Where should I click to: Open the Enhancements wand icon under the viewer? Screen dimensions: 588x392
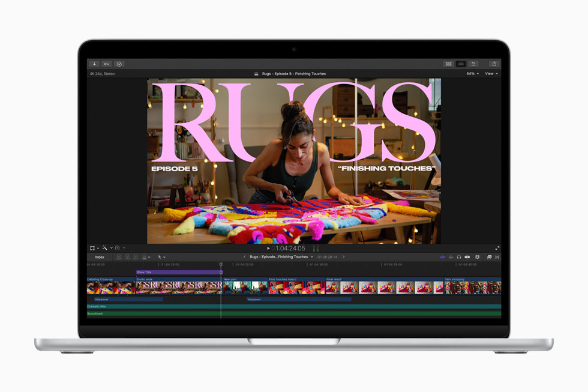[x=105, y=247]
